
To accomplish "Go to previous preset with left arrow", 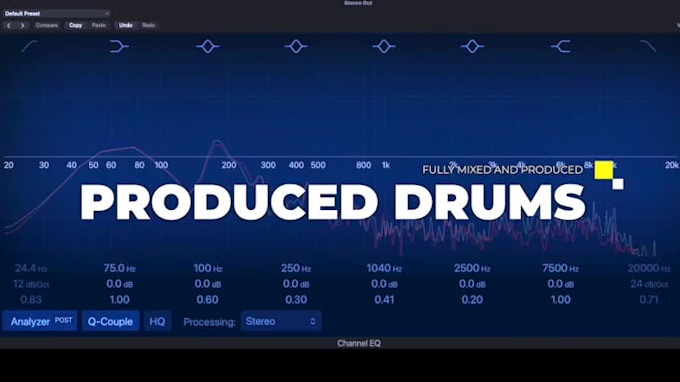I will tap(9, 26).
